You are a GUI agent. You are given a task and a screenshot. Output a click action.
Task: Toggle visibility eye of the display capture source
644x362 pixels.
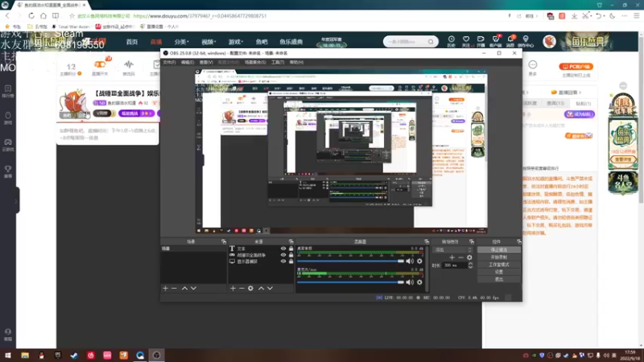[x=283, y=261]
